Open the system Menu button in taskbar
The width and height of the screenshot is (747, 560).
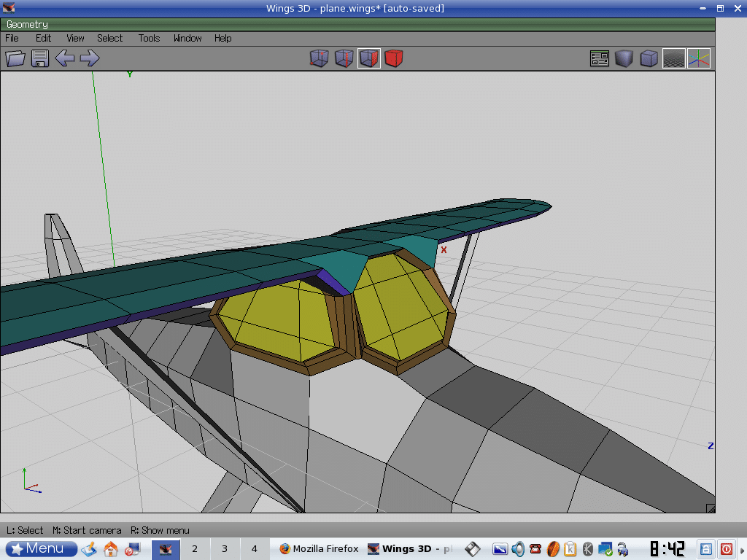click(42, 548)
